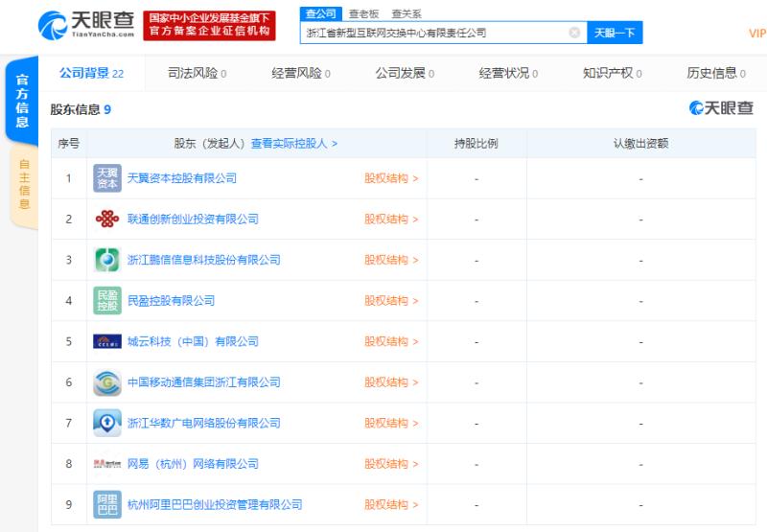Screen dimensions: 767x532
Task: Click the 天眼一下 search button
Action: tap(615, 33)
